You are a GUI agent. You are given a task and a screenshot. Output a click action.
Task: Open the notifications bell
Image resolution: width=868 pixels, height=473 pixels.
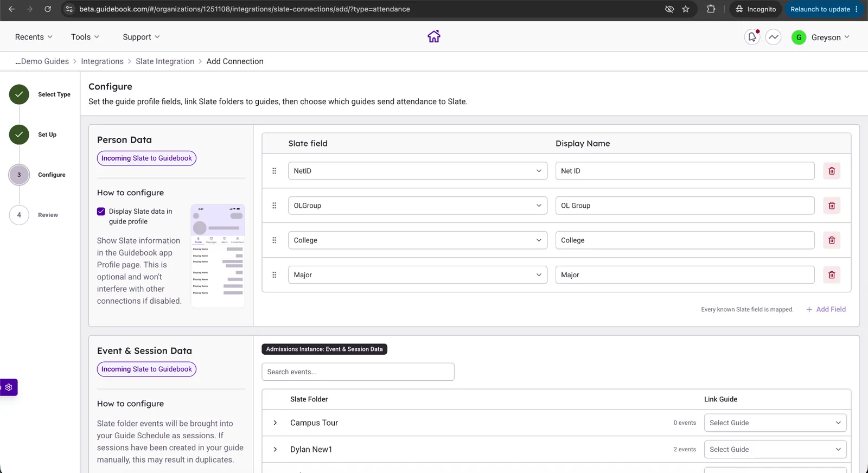click(x=752, y=37)
